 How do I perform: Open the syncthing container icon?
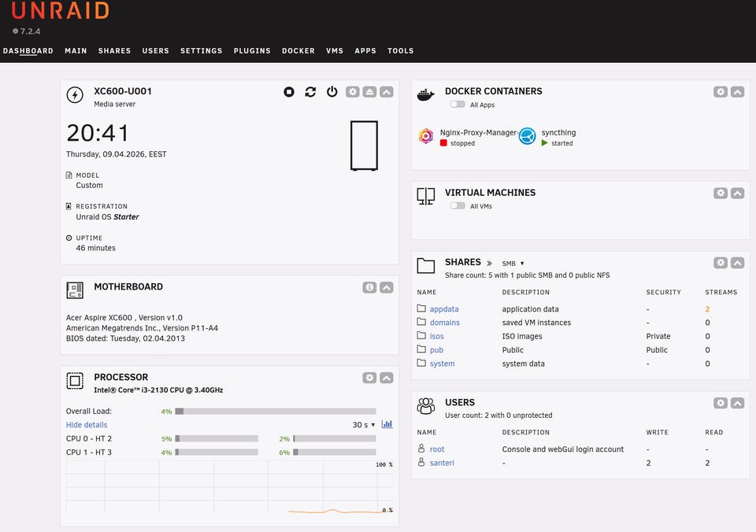(527, 136)
